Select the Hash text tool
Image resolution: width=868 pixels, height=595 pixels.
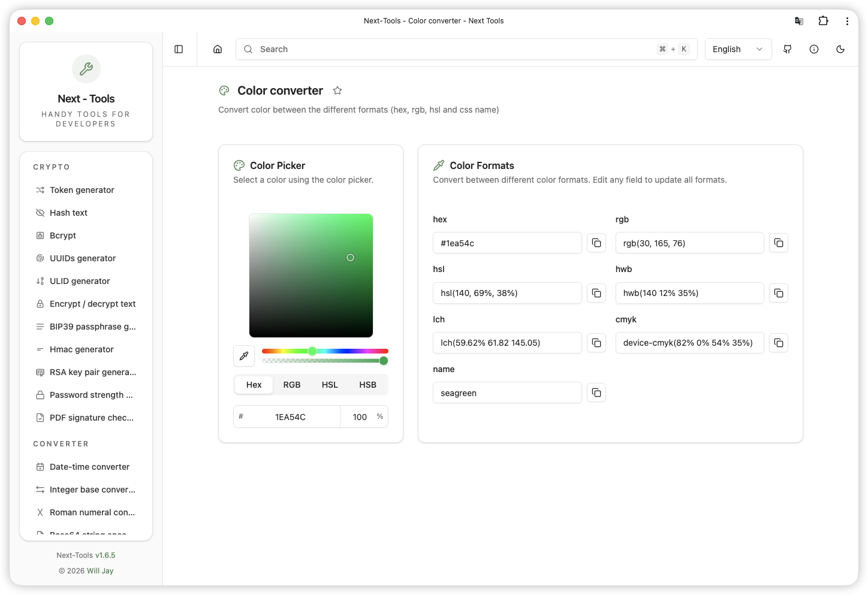(x=68, y=213)
